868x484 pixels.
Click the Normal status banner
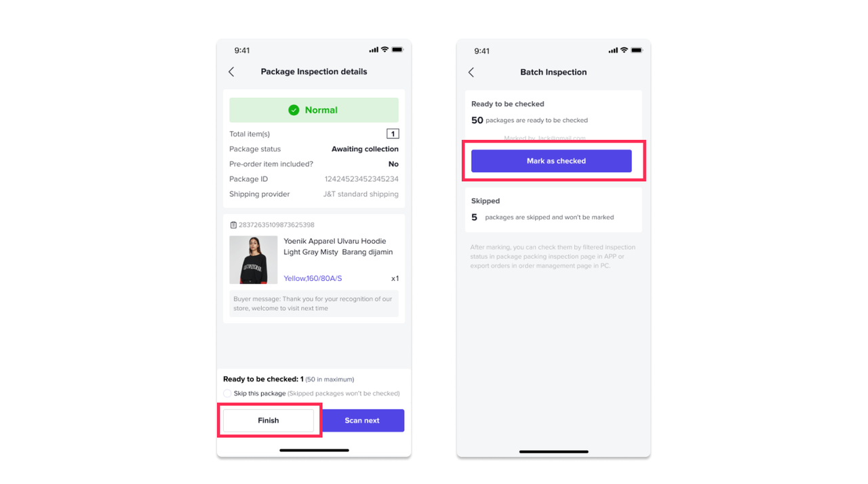click(314, 110)
